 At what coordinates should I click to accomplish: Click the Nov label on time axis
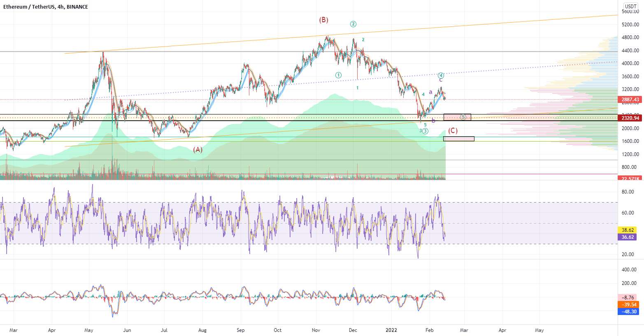tap(316, 330)
